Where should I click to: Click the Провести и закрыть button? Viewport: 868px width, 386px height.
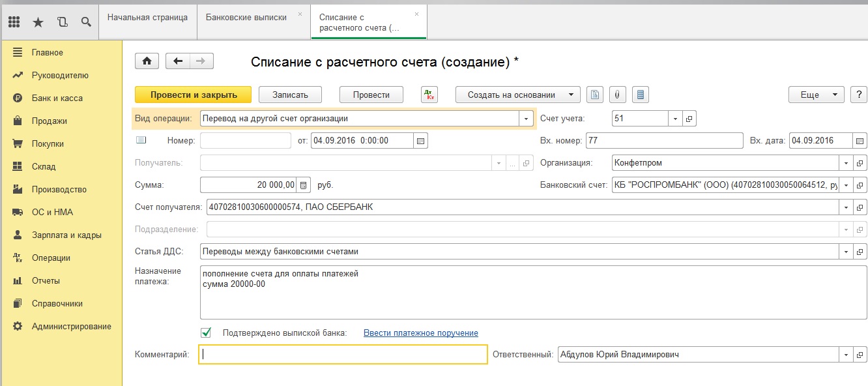pyautogui.click(x=194, y=95)
